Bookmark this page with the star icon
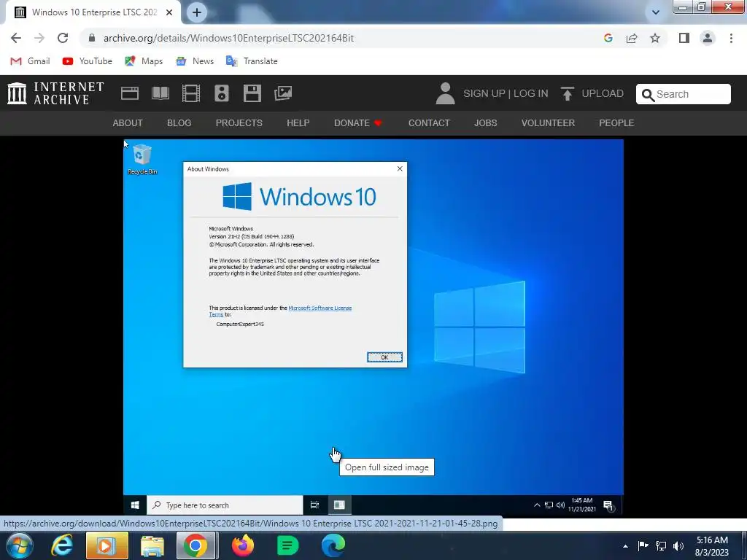 655,38
